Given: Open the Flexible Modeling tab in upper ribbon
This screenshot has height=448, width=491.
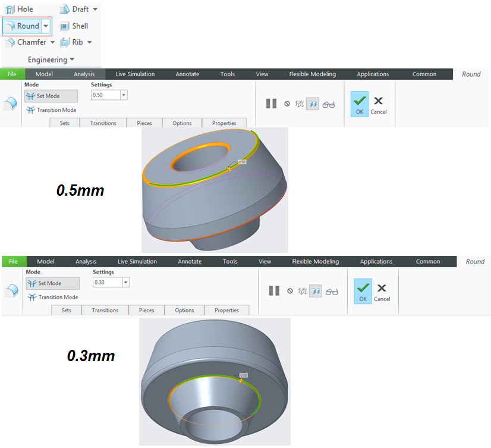Looking at the screenshot, I should [312, 74].
